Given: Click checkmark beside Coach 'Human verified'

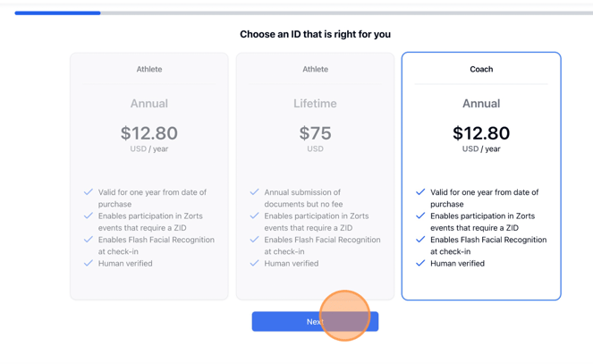Looking at the screenshot, I should (420, 263).
